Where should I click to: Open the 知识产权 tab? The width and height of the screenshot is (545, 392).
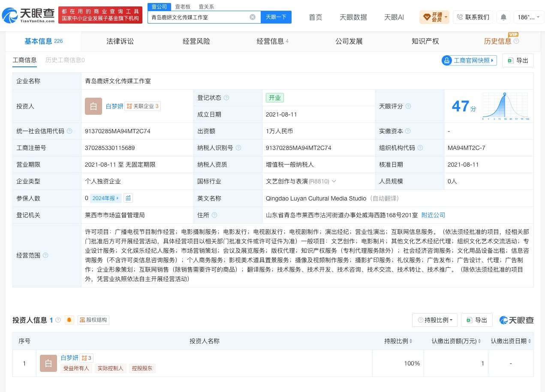pyautogui.click(x=425, y=41)
